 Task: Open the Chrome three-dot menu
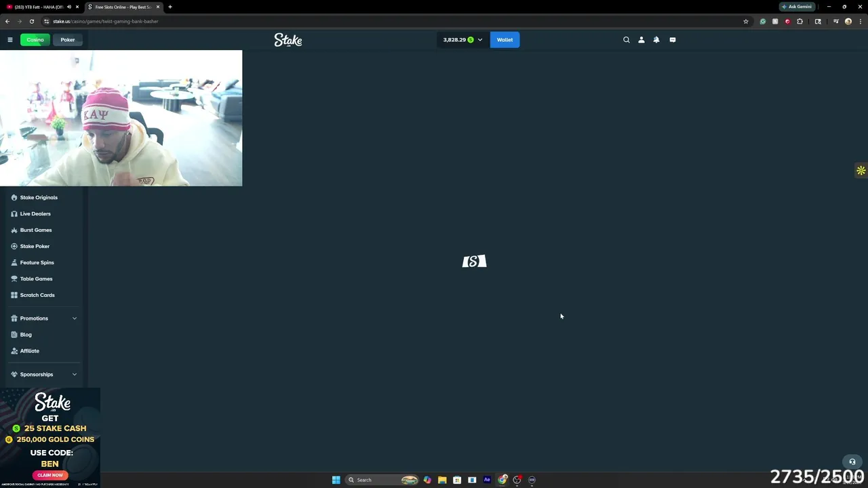click(860, 21)
